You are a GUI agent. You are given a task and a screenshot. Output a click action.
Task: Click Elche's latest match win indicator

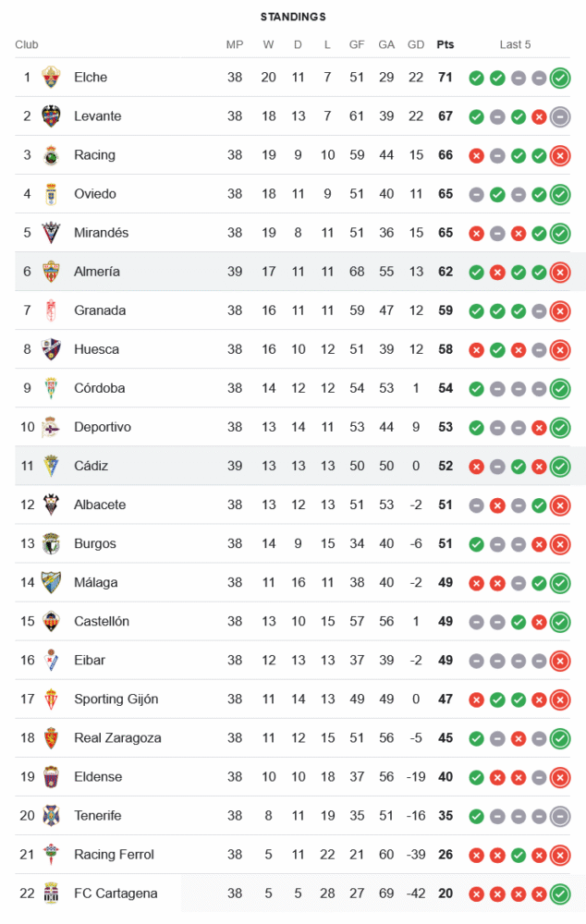click(x=560, y=78)
